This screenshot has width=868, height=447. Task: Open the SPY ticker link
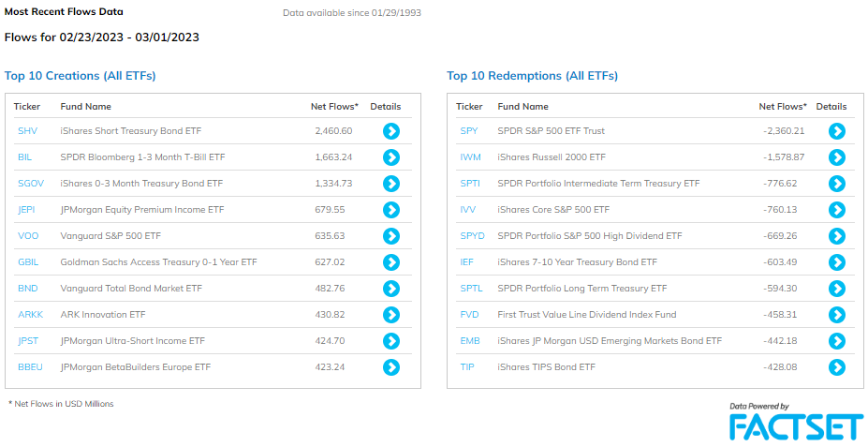(x=469, y=131)
